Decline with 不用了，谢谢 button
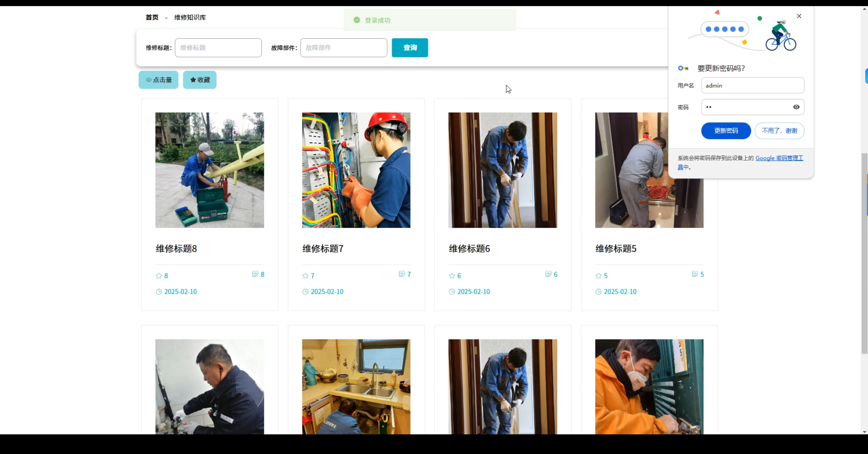Image resolution: width=868 pixels, height=454 pixels. tap(780, 131)
